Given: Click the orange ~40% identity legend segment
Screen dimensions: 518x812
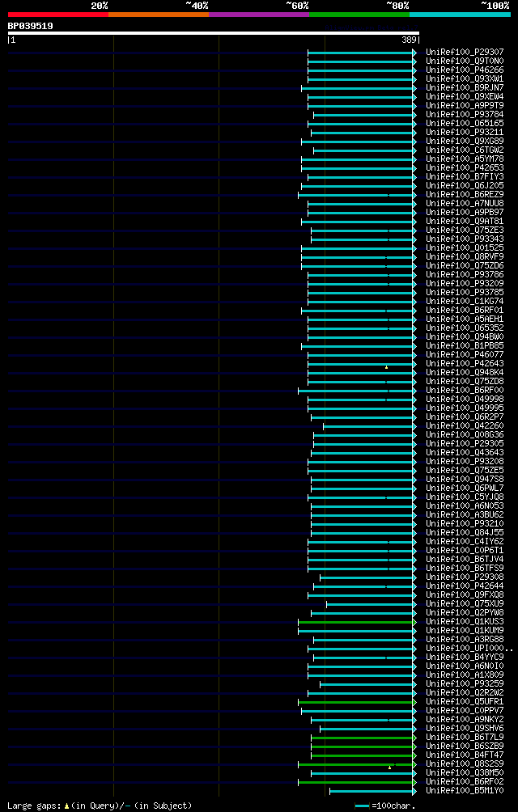Looking at the screenshot, I should coord(159,15).
